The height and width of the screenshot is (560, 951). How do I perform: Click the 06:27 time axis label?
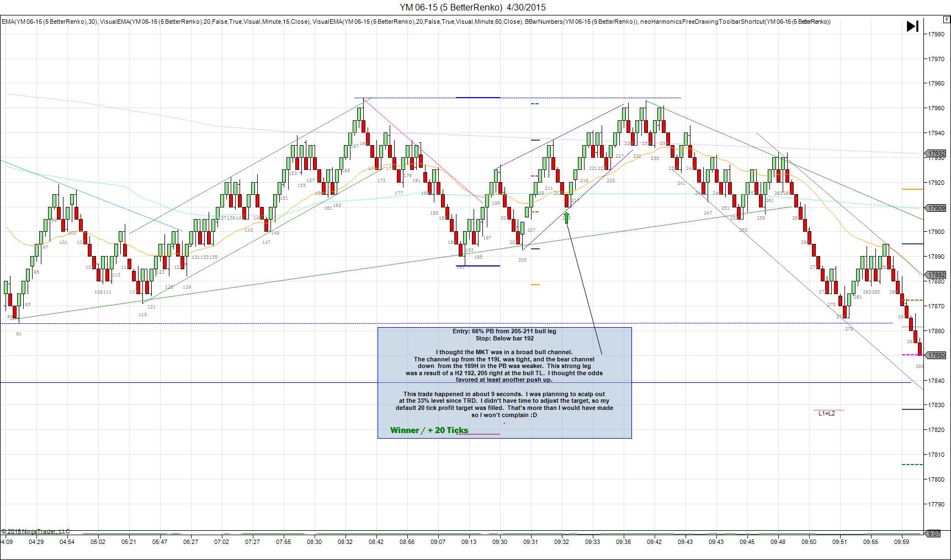(x=191, y=542)
